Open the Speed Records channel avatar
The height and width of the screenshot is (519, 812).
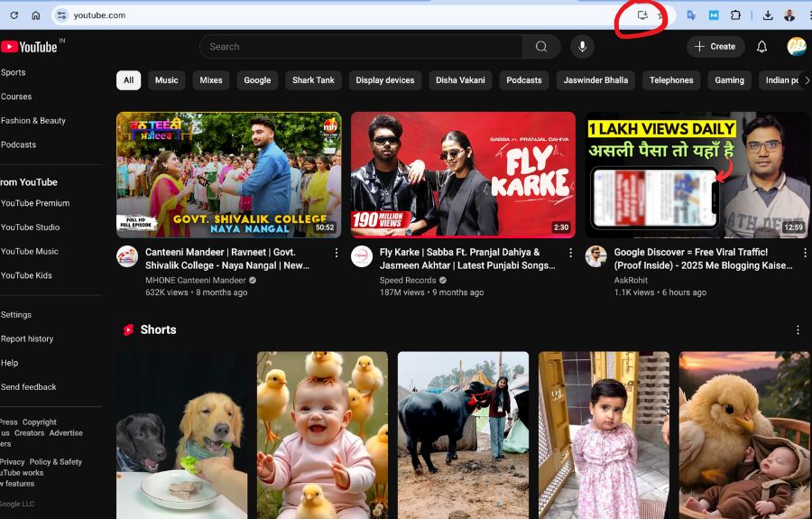362,256
